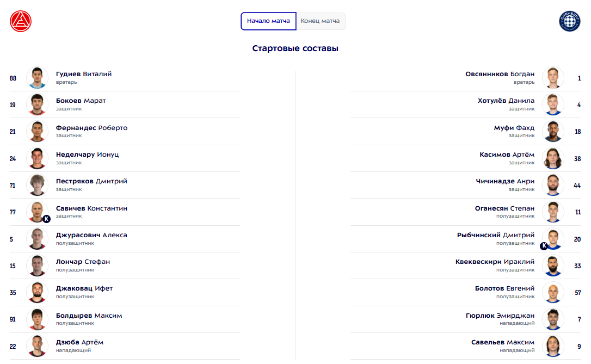Image resolution: width=591 pixels, height=364 pixels.
Task: Click the blue Orenburg club logo
Action: click(x=570, y=22)
